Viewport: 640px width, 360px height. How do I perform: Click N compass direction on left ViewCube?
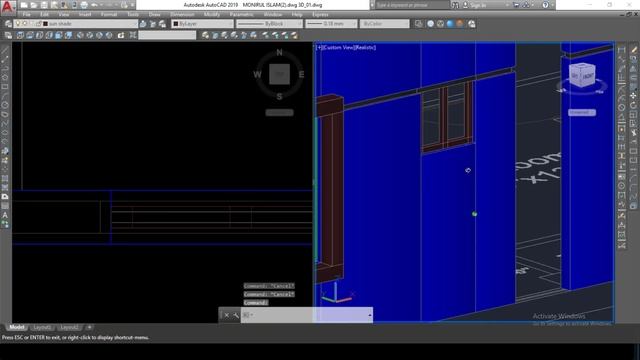click(x=279, y=52)
